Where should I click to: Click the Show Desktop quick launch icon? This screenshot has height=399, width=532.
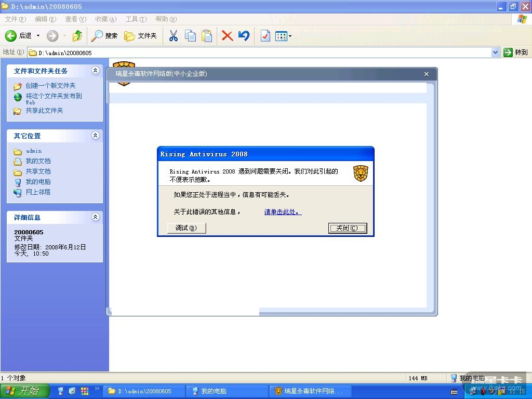pyautogui.click(x=61, y=391)
